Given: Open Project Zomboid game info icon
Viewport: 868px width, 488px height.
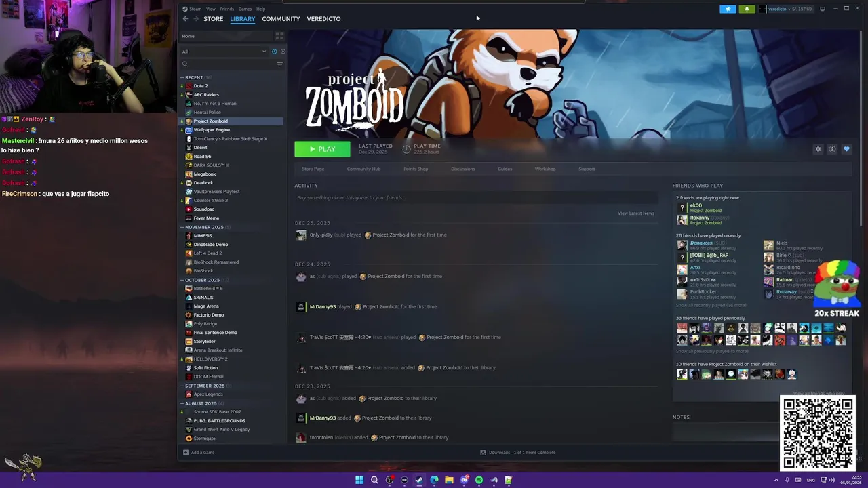Looking at the screenshot, I should click(832, 149).
